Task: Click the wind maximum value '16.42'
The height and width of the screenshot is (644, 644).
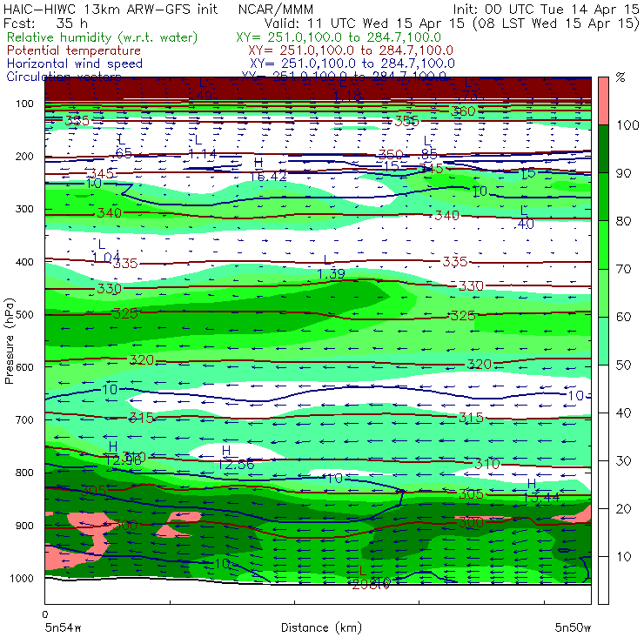Action: tap(268, 177)
